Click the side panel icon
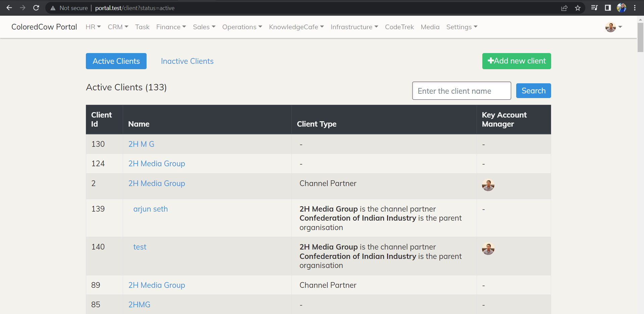644x314 pixels. [x=608, y=8]
